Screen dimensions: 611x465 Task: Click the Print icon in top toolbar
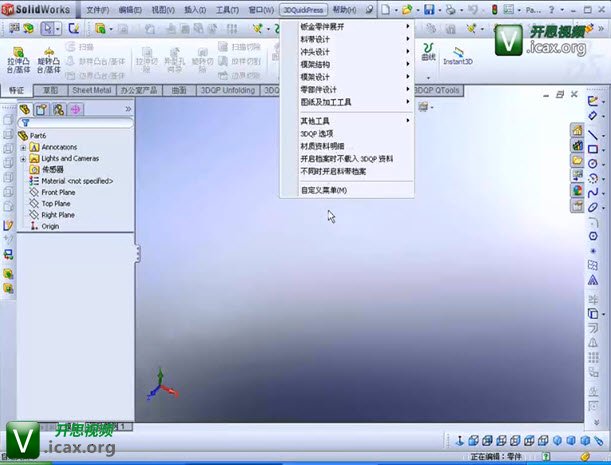coord(450,9)
